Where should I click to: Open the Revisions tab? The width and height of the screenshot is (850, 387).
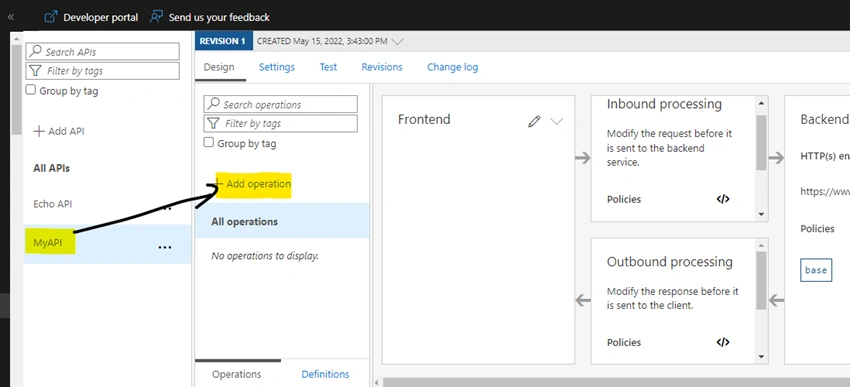click(382, 67)
